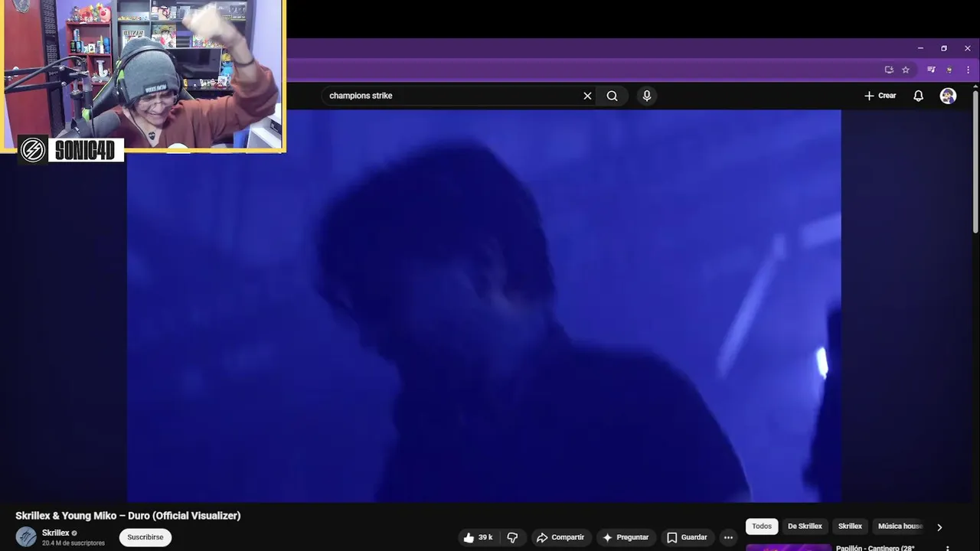Click the page vertical scrollbar thumb
The height and width of the screenshot is (551, 980).
click(975, 162)
